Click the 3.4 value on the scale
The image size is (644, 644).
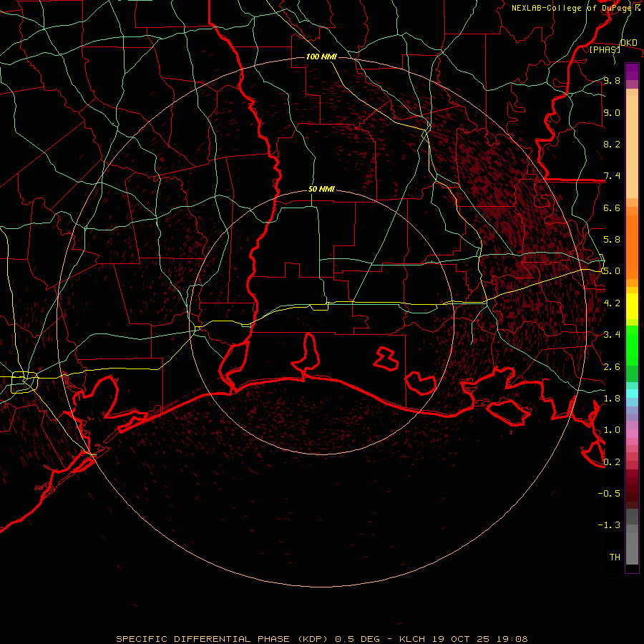point(612,335)
